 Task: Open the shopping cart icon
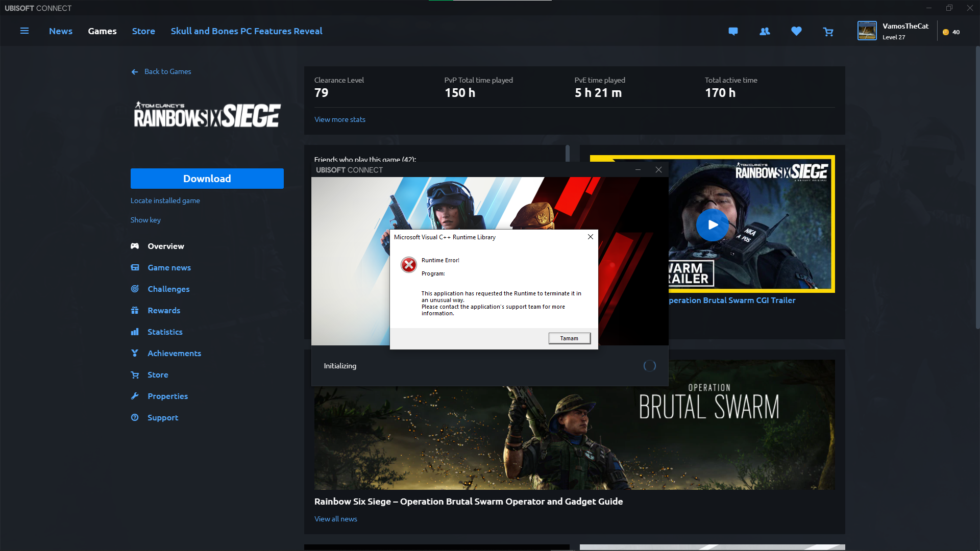pyautogui.click(x=828, y=32)
